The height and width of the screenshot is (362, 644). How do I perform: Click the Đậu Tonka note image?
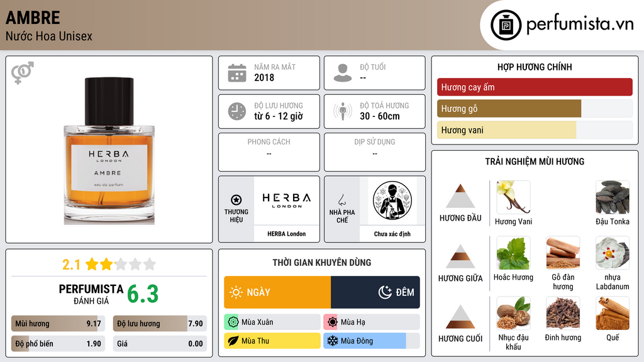click(x=613, y=197)
